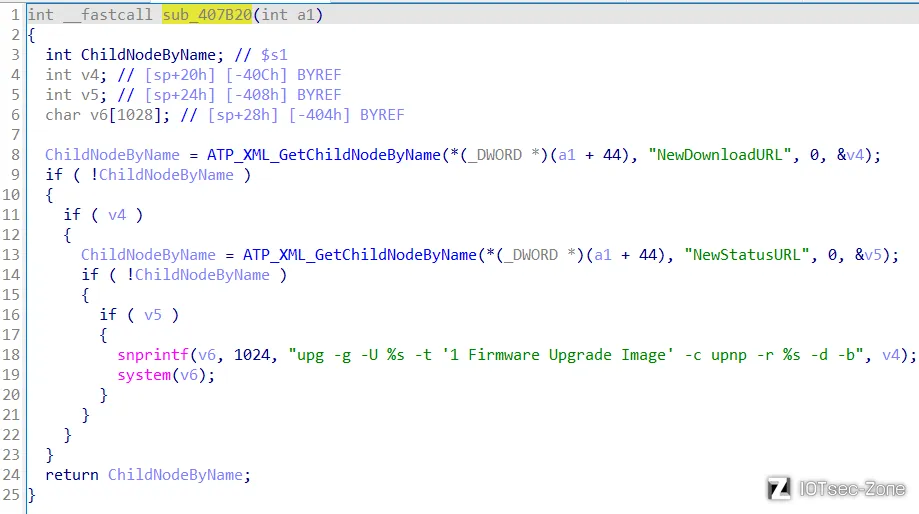This screenshot has height=514, width=919.
Task: Click the system function call
Action: click(x=144, y=375)
